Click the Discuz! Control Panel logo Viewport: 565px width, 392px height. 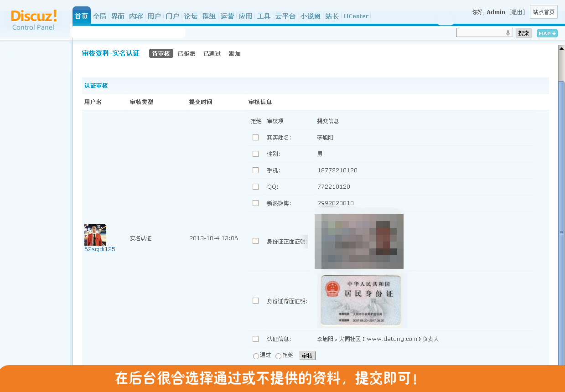(34, 21)
